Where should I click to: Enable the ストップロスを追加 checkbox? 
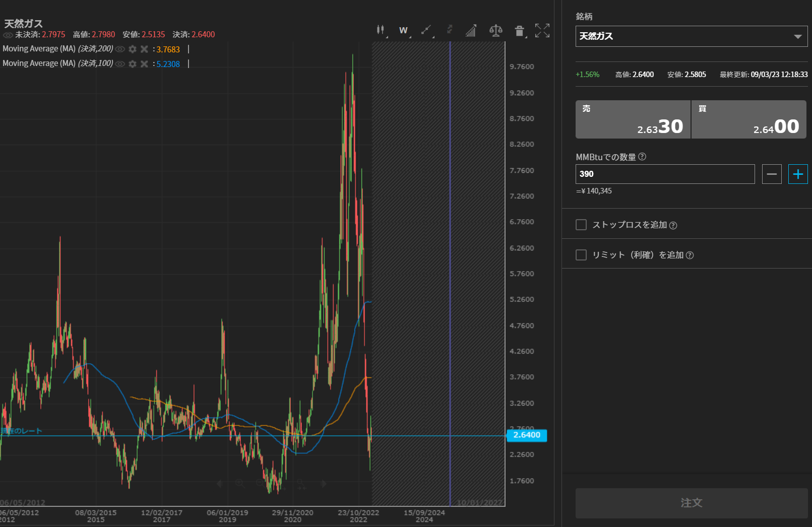click(x=581, y=225)
